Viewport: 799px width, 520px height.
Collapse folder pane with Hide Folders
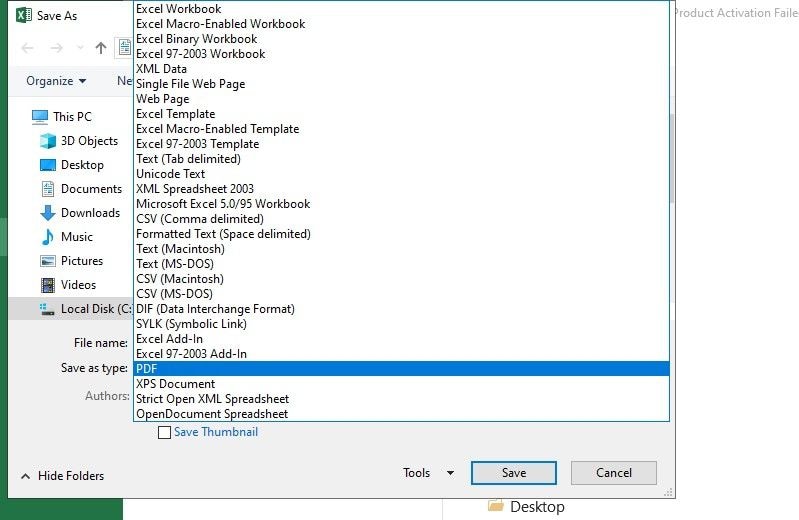point(62,476)
